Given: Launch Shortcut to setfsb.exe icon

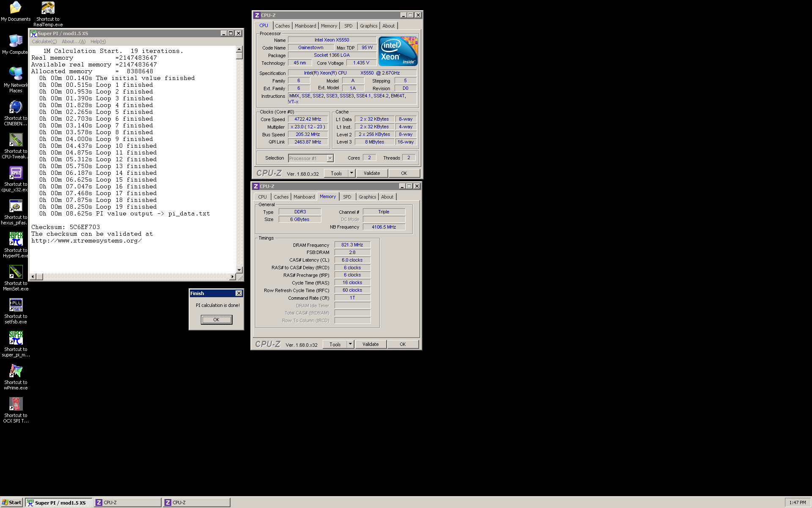Looking at the screenshot, I should (16, 311).
